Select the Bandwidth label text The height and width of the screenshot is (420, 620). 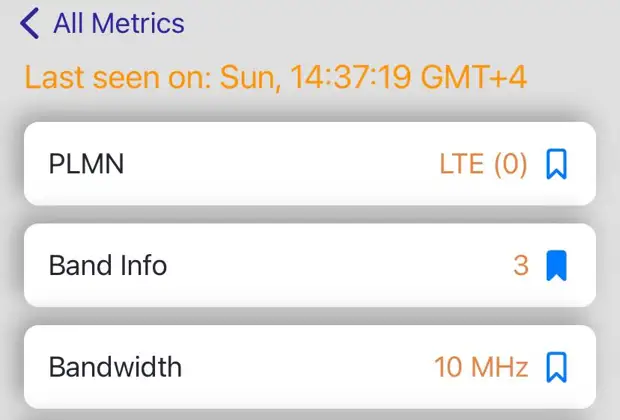(115, 367)
